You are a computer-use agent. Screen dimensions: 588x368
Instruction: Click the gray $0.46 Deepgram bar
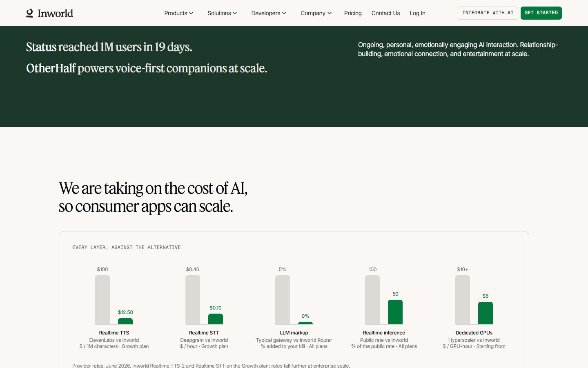(x=193, y=300)
